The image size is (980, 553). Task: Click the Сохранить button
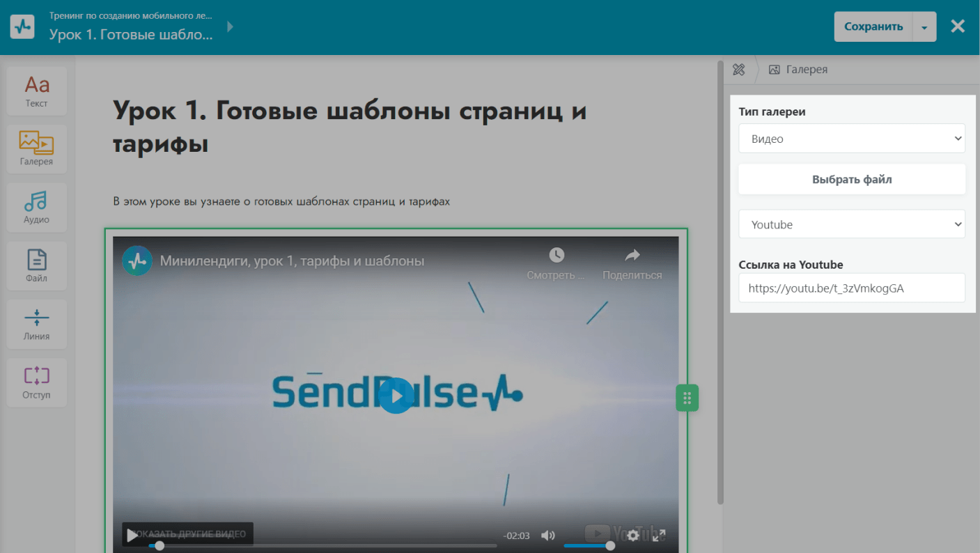click(873, 27)
